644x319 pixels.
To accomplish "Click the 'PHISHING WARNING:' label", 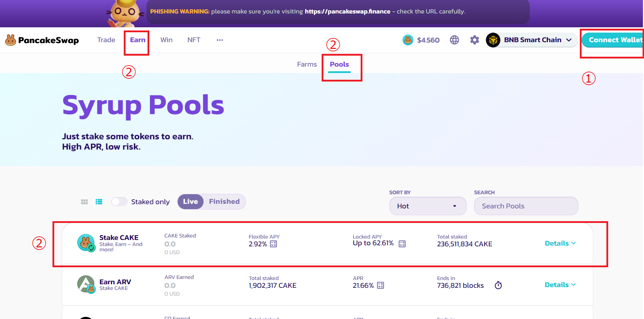I will click(180, 11).
